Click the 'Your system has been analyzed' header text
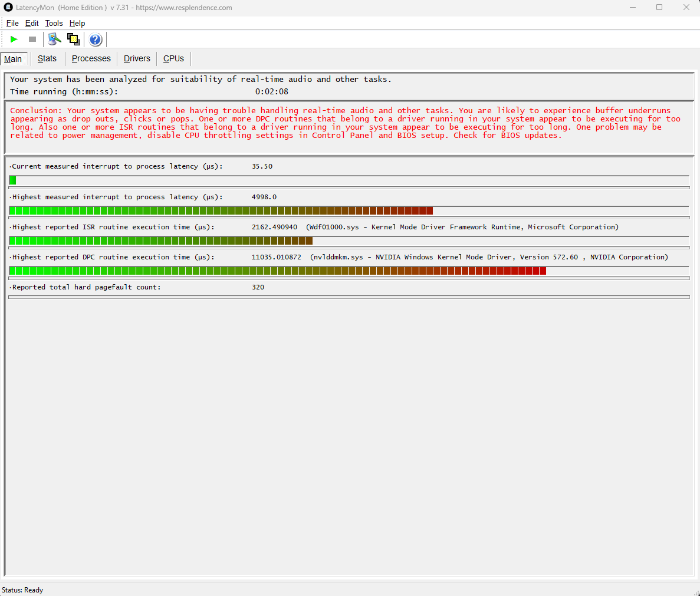 [201, 79]
